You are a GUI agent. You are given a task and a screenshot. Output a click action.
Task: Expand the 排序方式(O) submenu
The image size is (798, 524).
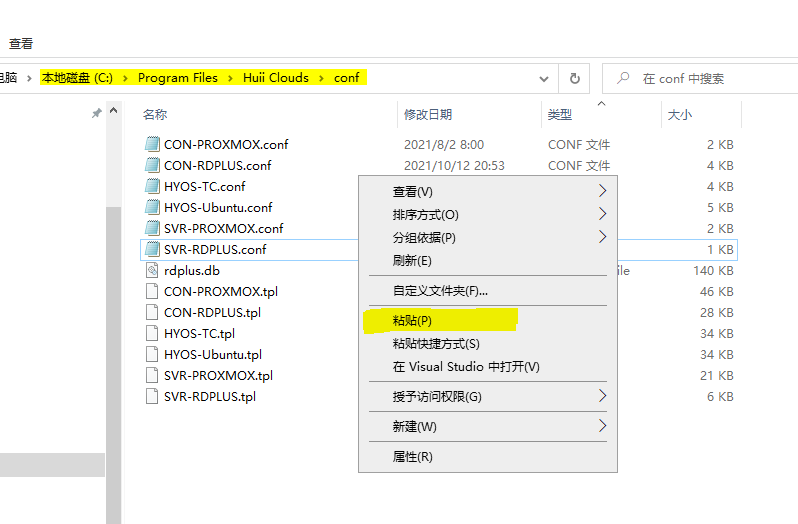pyautogui.click(x=602, y=214)
